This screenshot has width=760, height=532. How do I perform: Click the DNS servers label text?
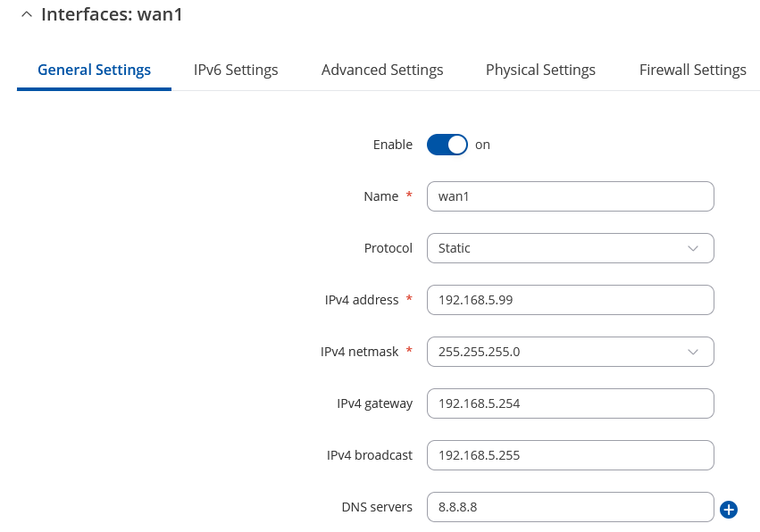(x=376, y=507)
